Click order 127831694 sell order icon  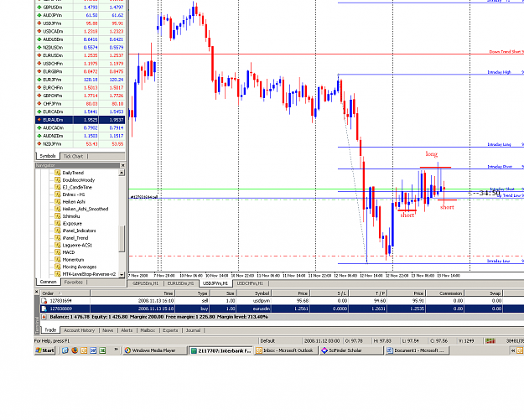pos(44,301)
